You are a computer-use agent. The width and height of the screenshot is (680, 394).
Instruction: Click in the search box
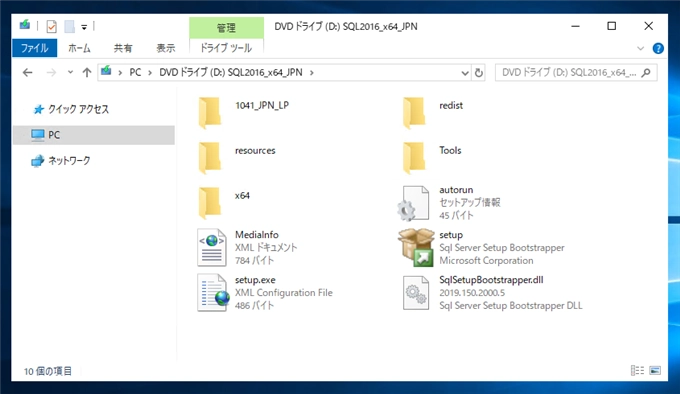pos(569,72)
